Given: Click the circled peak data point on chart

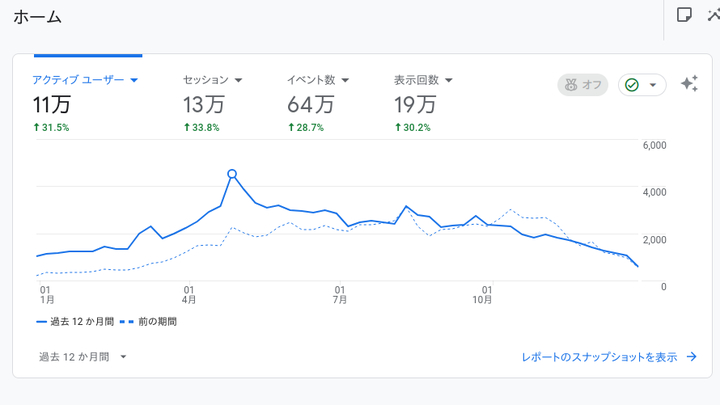Looking at the screenshot, I should (x=232, y=174).
